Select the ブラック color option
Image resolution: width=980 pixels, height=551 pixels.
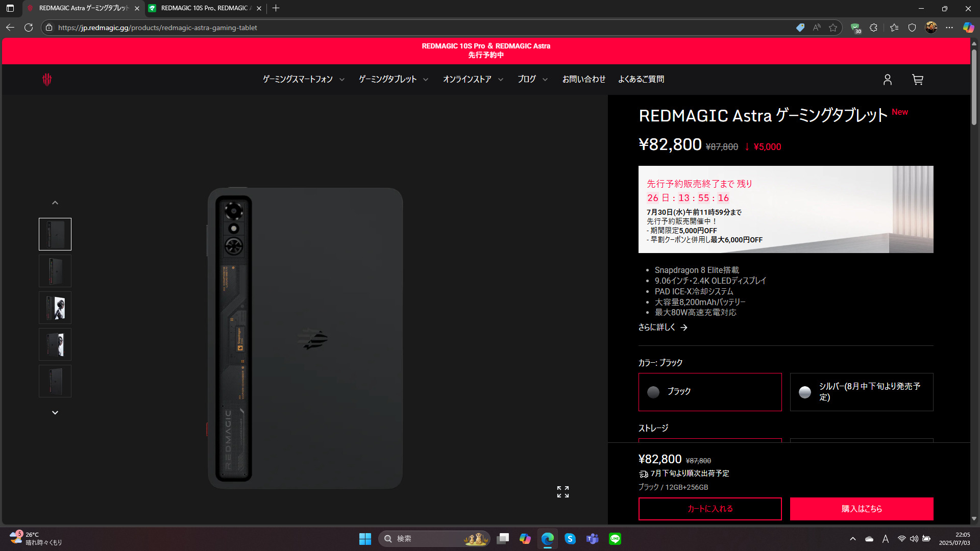pyautogui.click(x=709, y=392)
